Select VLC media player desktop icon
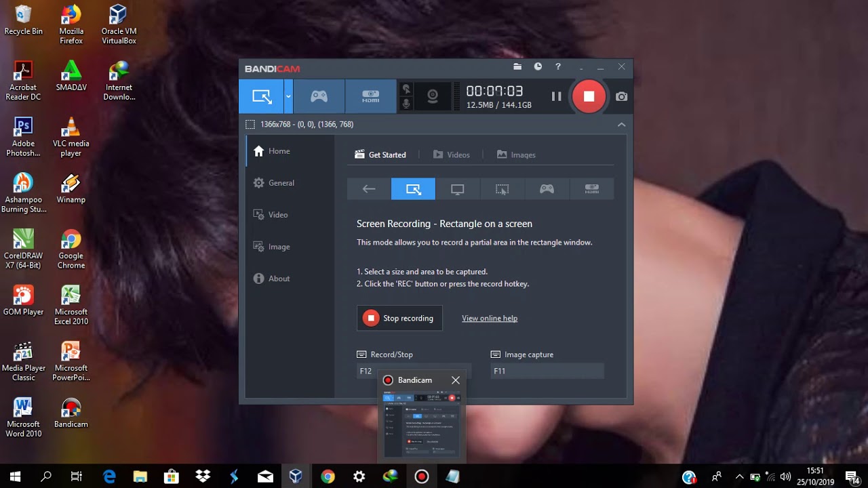 click(71, 138)
